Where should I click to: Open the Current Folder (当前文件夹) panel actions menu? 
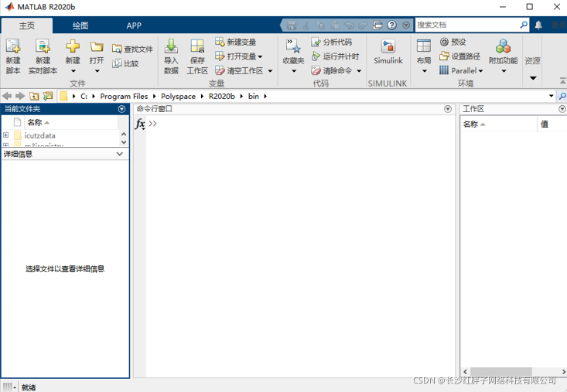[122, 109]
